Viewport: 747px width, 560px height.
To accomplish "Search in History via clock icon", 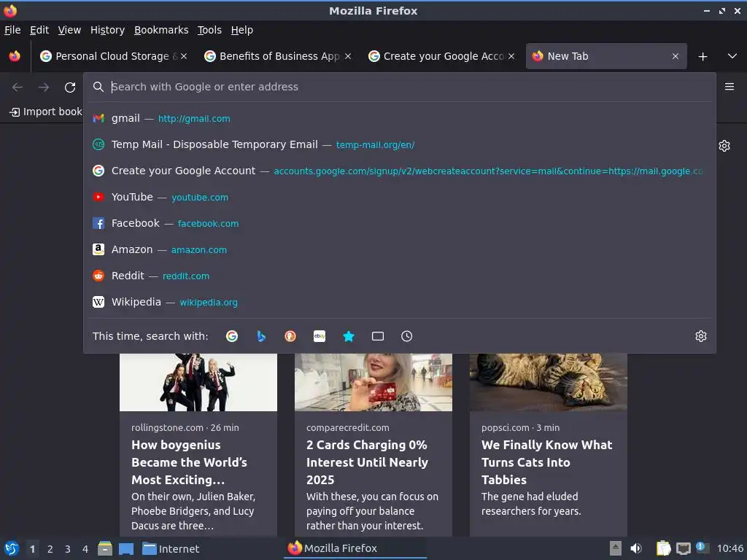I will point(407,336).
